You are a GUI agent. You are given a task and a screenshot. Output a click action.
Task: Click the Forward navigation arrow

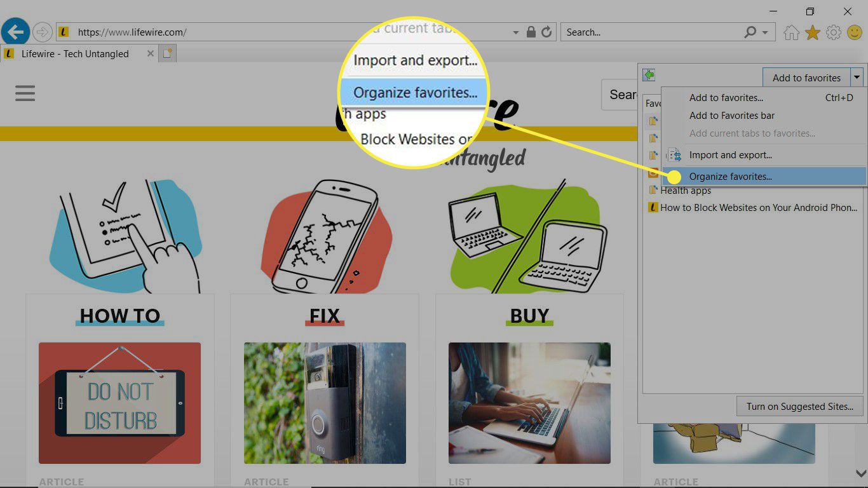coord(42,32)
